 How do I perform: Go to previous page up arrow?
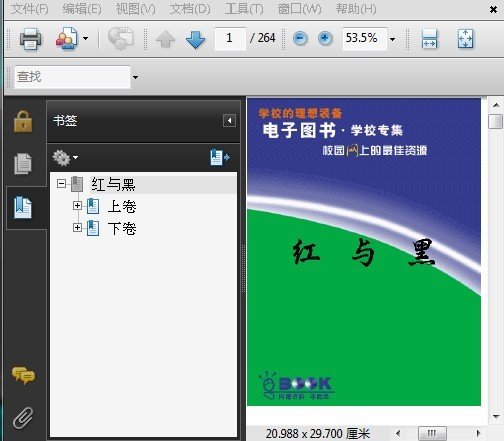[x=165, y=39]
